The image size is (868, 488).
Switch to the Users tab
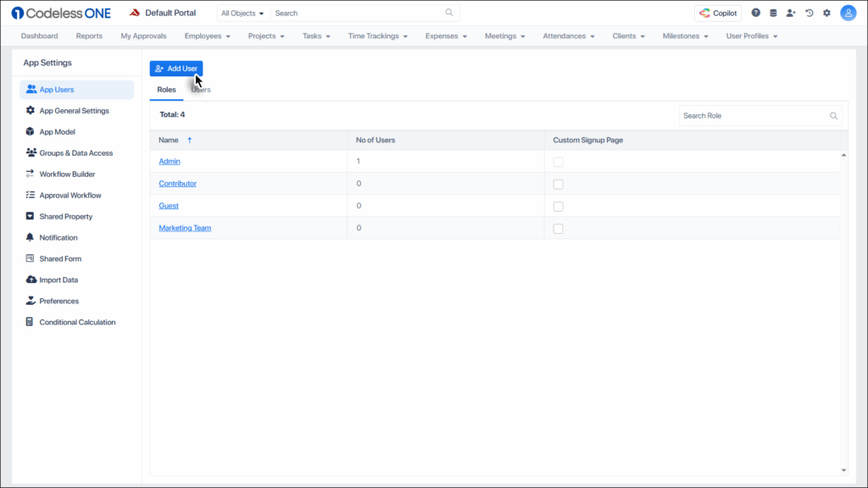tap(201, 90)
